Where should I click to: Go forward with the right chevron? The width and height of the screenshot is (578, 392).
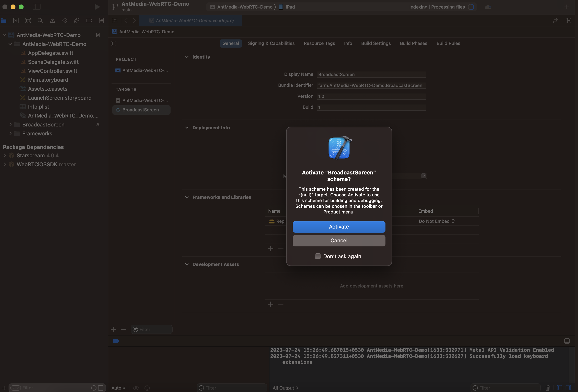(134, 21)
